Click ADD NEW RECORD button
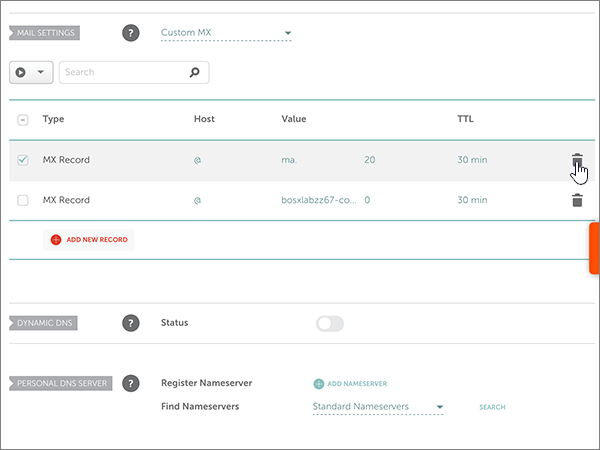The height and width of the screenshot is (450, 600). click(88, 240)
